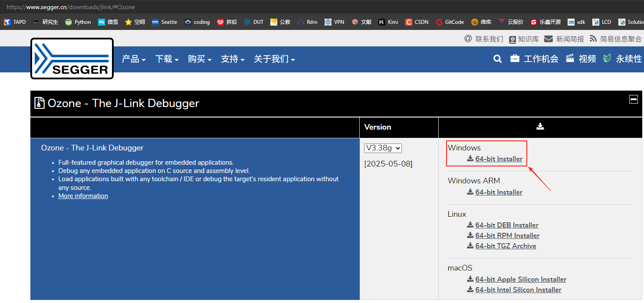Expand the 下载 navigation menu
The height and width of the screenshot is (303, 644).
point(167,59)
